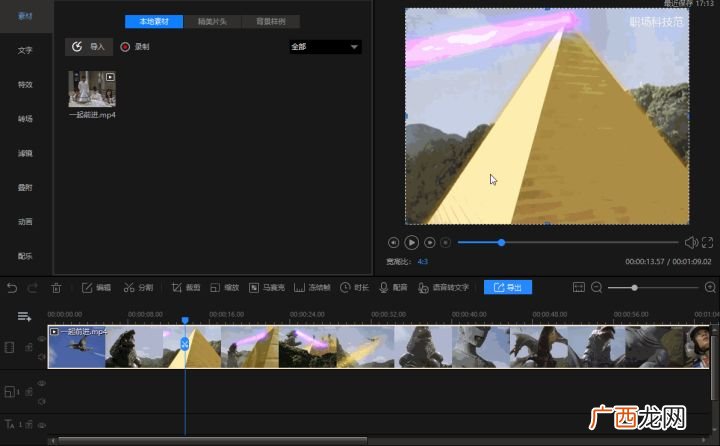Viewport: 720px width, 446px height.
Task: Toggle visibility eye of the video track
Action: pyautogui.click(x=41, y=339)
